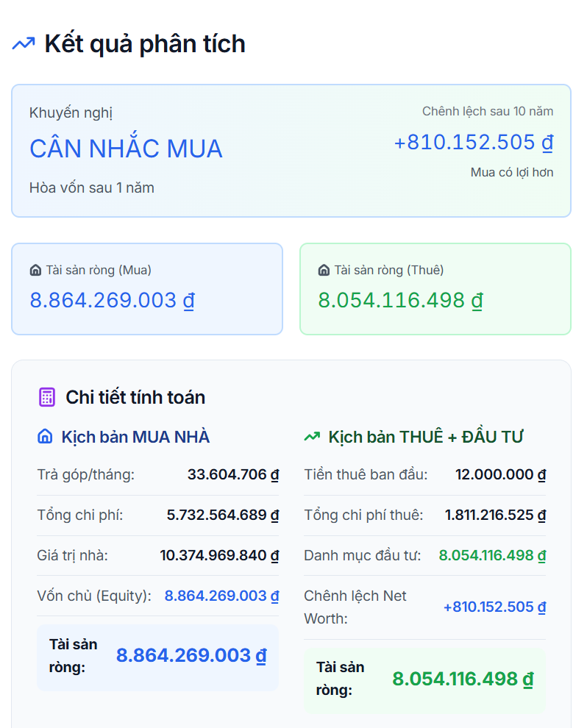Click the 8.054.116.498 đ value in the Thuê card
The height and width of the screenshot is (728, 587).
pyautogui.click(x=401, y=301)
